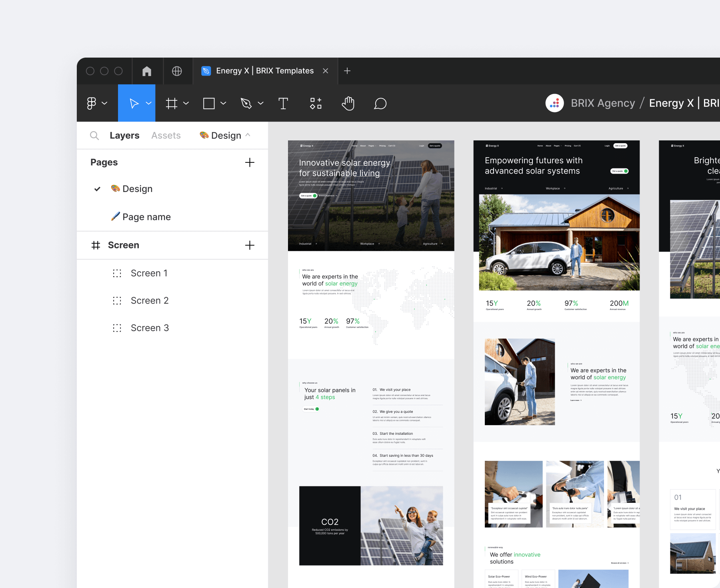Open the shape tools dropdown arrow

(223, 103)
